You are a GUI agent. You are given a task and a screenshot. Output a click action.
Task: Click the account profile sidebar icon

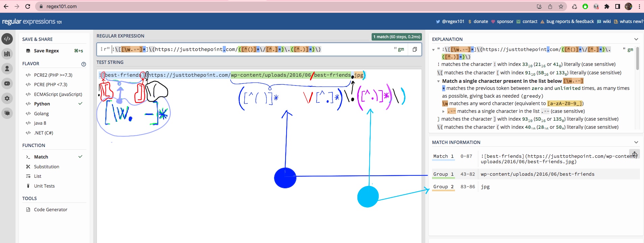[7, 69]
